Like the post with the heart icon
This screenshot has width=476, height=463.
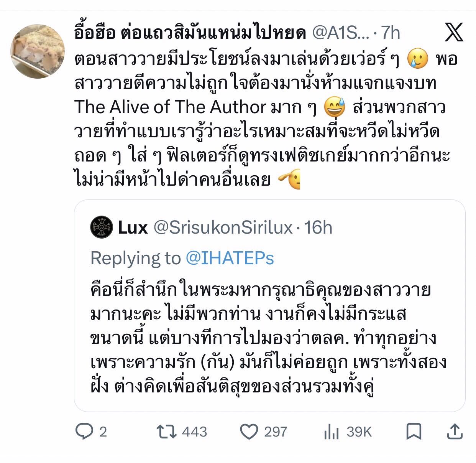click(x=249, y=432)
